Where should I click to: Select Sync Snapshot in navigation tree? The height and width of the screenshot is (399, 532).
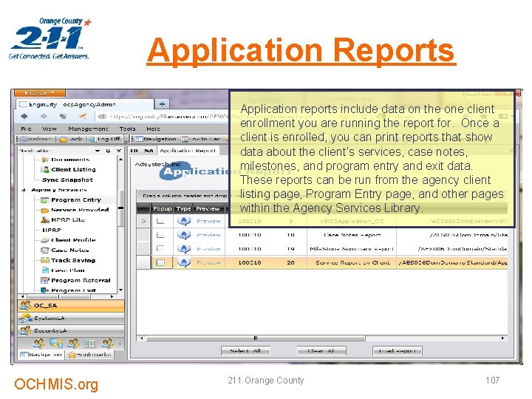click(67, 180)
